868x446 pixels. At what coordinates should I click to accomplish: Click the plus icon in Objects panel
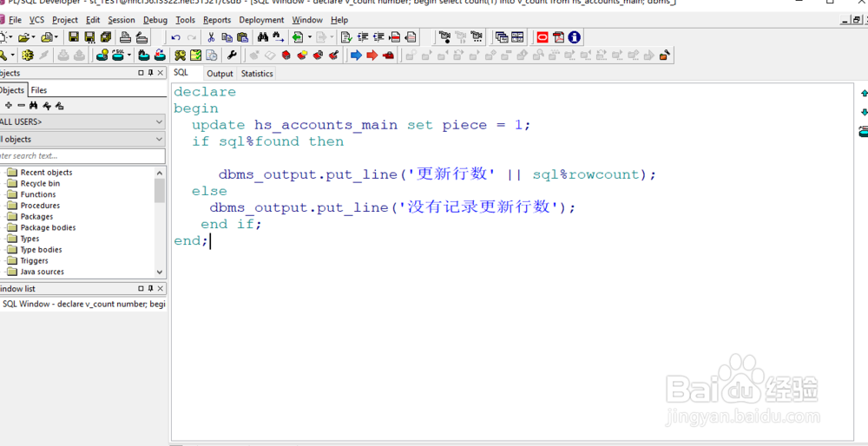(9, 105)
